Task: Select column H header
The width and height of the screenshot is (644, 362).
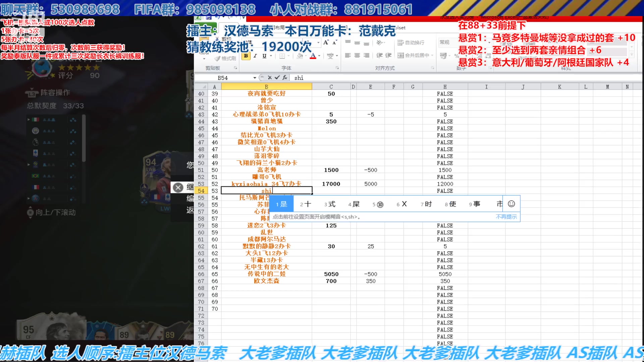Action: click(445, 87)
